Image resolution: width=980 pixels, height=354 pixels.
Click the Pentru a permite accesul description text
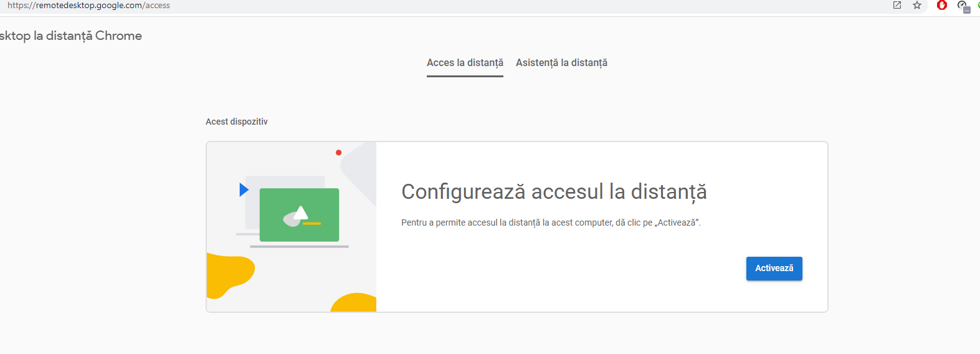551,222
